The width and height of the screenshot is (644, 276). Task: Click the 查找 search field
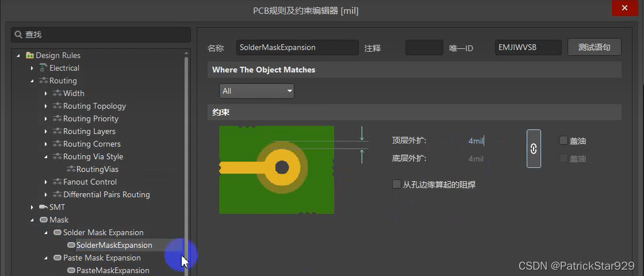[101, 35]
